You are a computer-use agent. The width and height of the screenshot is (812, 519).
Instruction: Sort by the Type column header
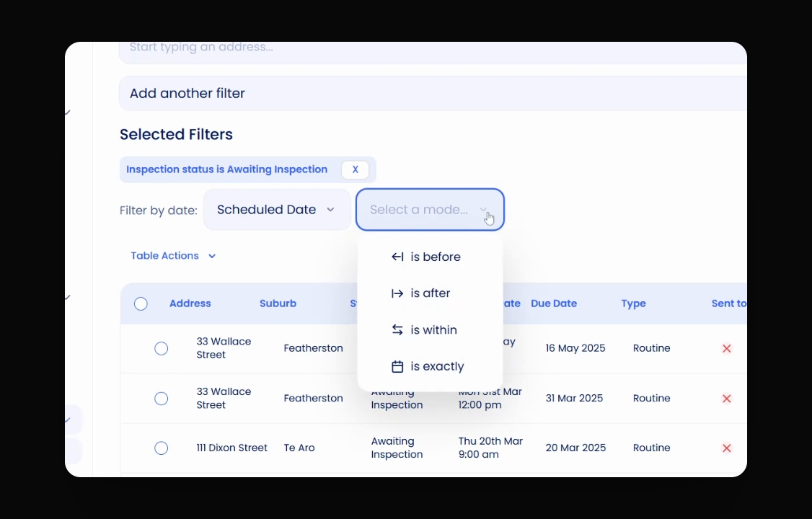[633, 303]
